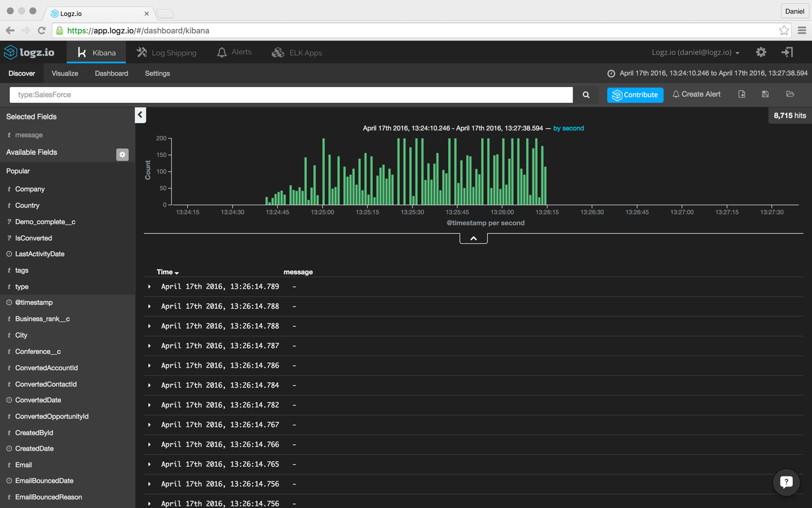
Task: Click the browser back arrow
Action: tap(10, 30)
